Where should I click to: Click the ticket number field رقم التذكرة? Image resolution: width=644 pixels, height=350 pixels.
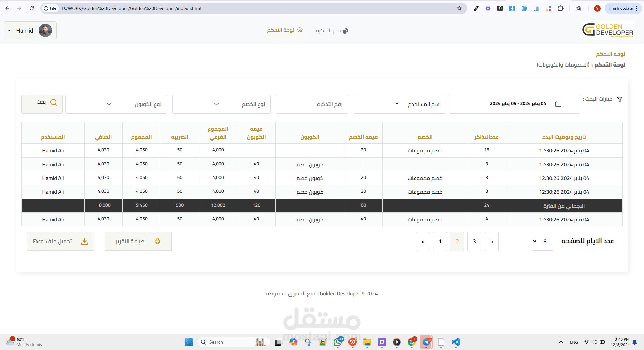312,104
